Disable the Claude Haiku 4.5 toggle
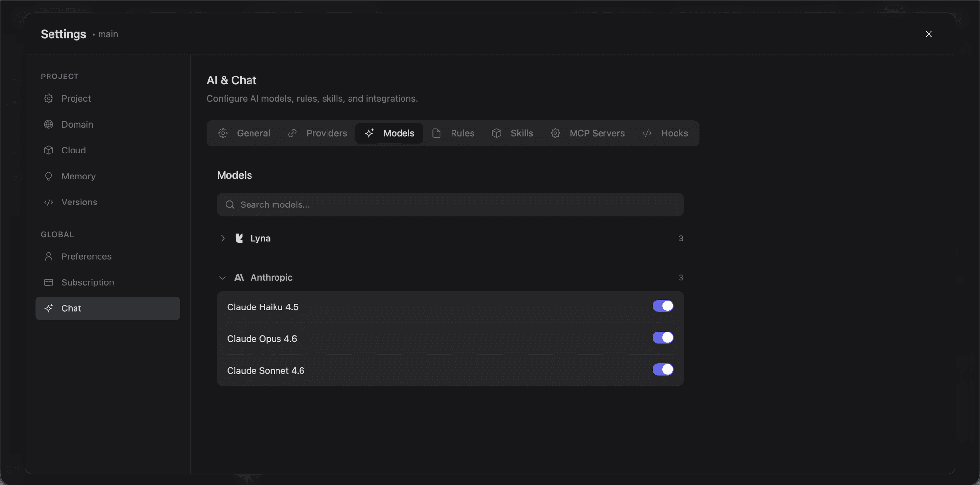980x485 pixels. pyautogui.click(x=663, y=306)
